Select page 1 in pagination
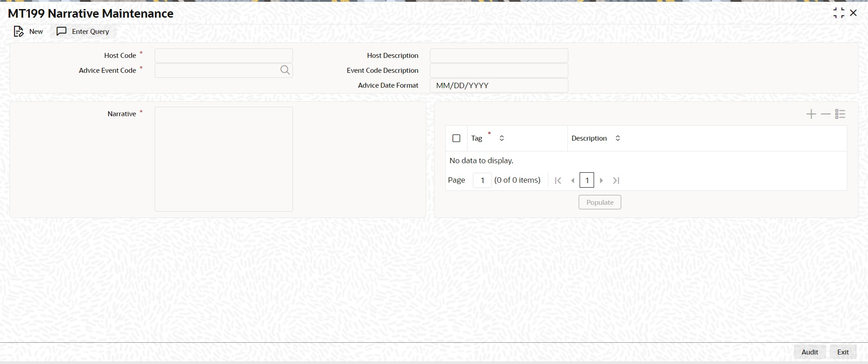 tap(587, 180)
